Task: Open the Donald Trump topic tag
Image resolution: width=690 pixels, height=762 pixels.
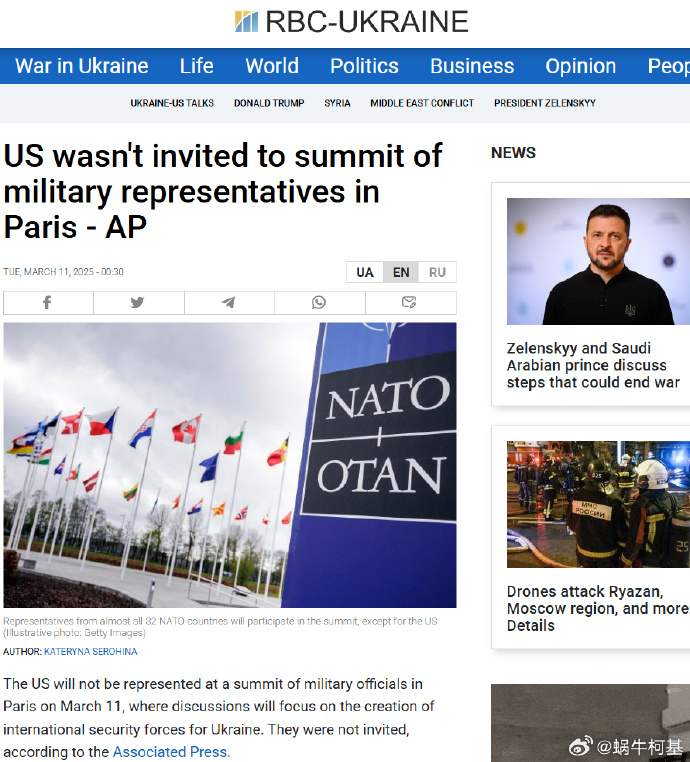Action: pyautogui.click(x=269, y=103)
